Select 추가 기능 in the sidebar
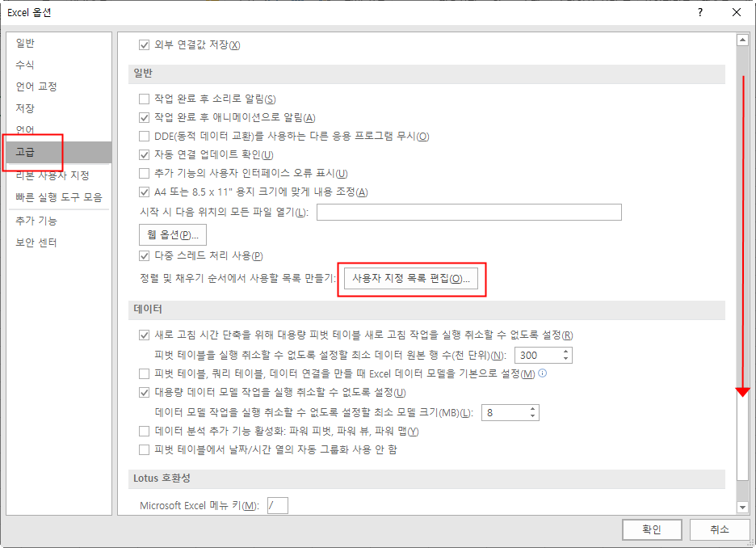The height and width of the screenshot is (548, 756). [x=59, y=221]
